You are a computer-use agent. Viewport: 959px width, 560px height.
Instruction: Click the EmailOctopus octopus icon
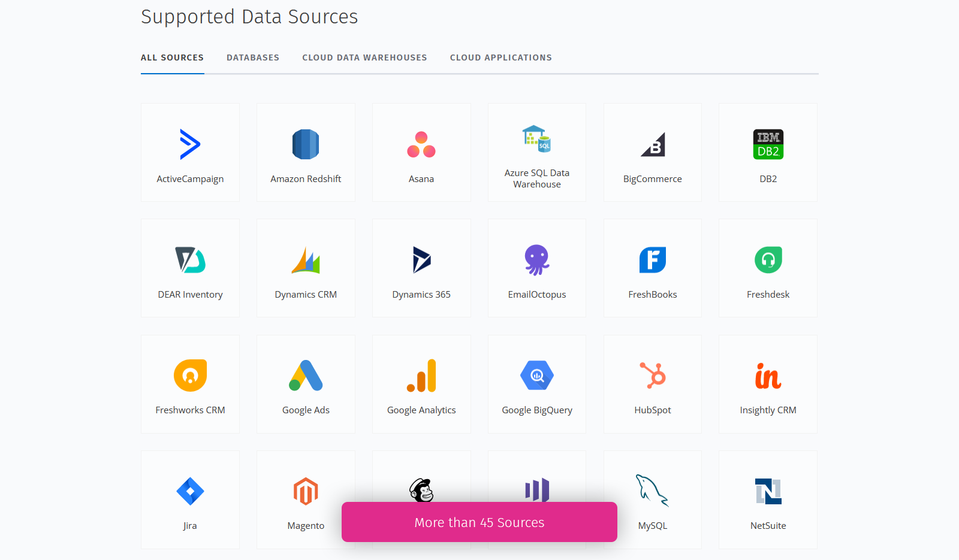click(x=537, y=260)
